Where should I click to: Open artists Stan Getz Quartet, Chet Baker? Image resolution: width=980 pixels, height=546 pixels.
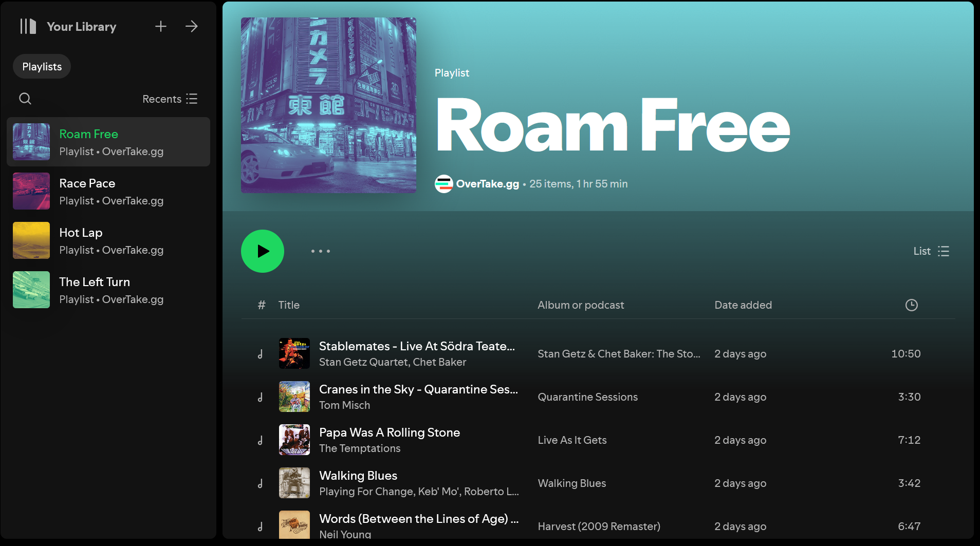coord(393,362)
